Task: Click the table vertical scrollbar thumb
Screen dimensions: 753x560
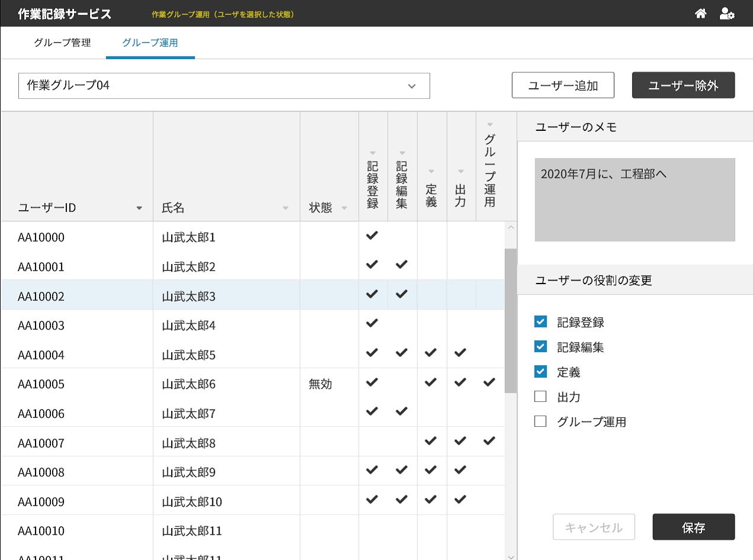Action: (x=510, y=321)
